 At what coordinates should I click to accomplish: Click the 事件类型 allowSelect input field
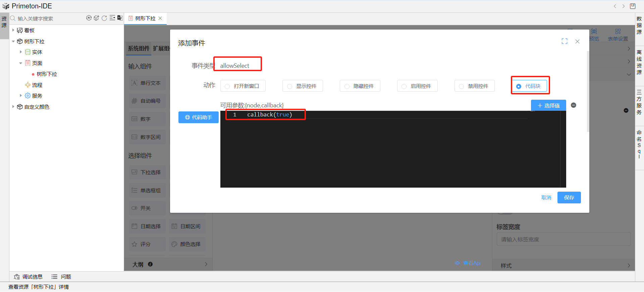[238, 65]
